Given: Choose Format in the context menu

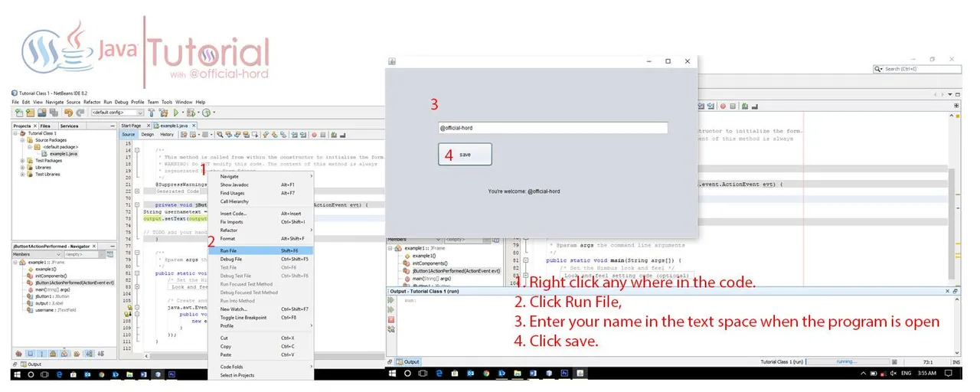Looking at the screenshot, I should 261,238.
